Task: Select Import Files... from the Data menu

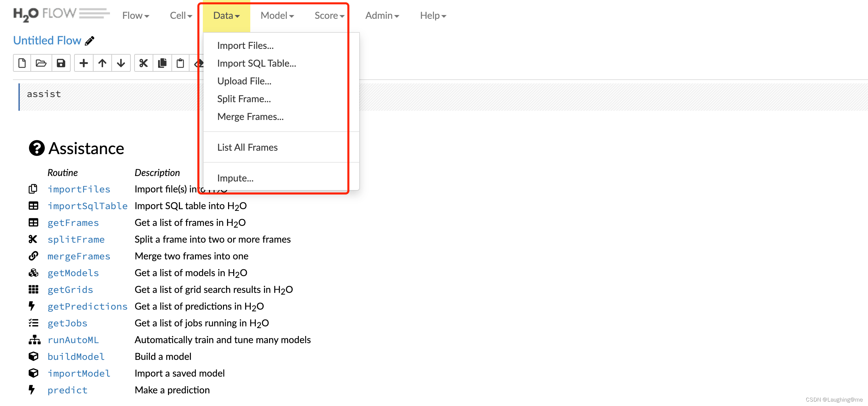Action: coord(245,46)
